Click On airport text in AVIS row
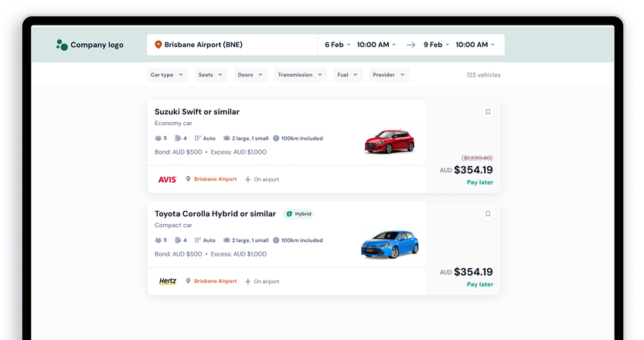 click(266, 179)
